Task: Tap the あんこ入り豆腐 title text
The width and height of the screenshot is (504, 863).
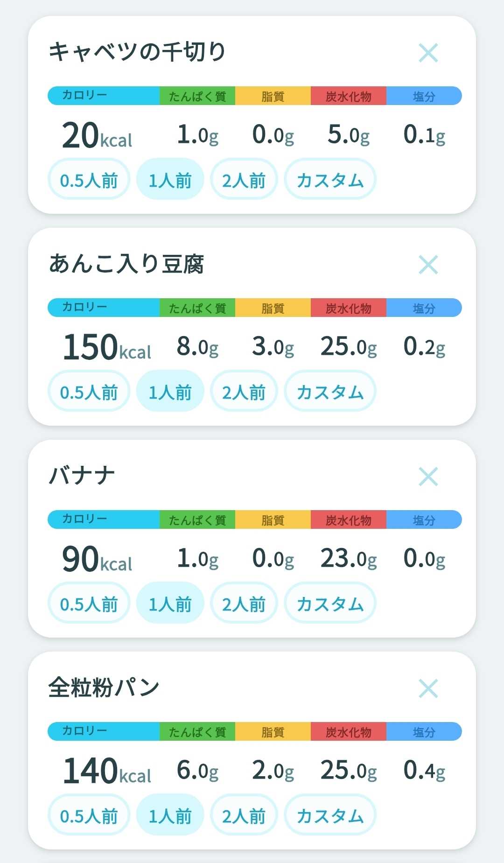Action: tap(126, 264)
